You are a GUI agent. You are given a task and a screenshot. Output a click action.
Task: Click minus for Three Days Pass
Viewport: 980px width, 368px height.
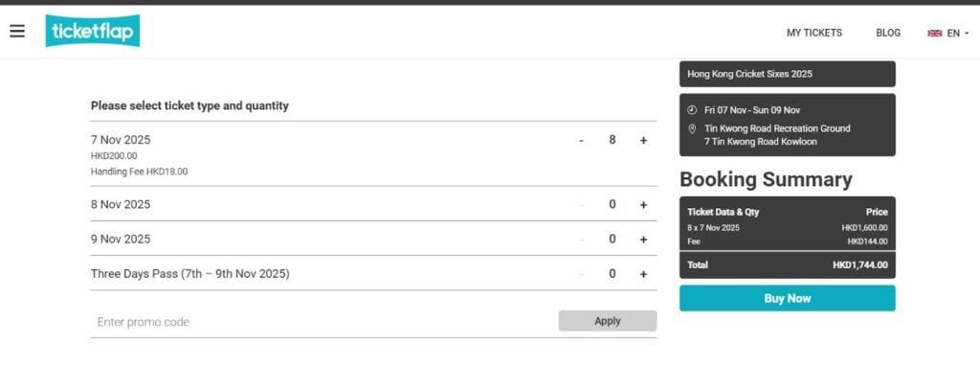coord(581,274)
